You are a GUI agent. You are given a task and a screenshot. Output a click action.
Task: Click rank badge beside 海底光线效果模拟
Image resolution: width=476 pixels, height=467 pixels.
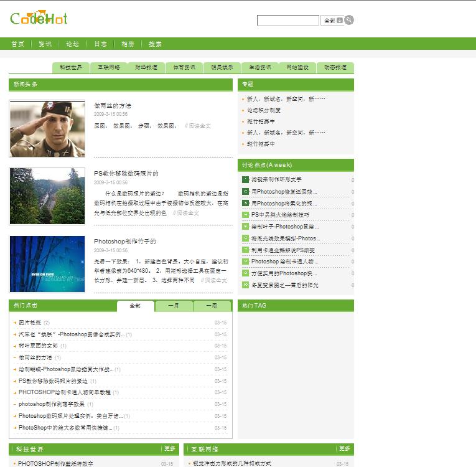[x=245, y=238]
